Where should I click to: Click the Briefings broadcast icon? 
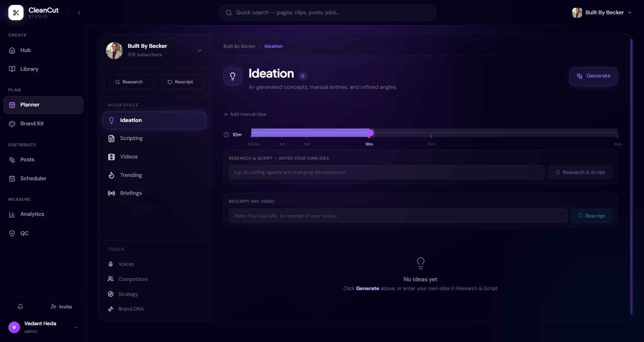tap(112, 193)
